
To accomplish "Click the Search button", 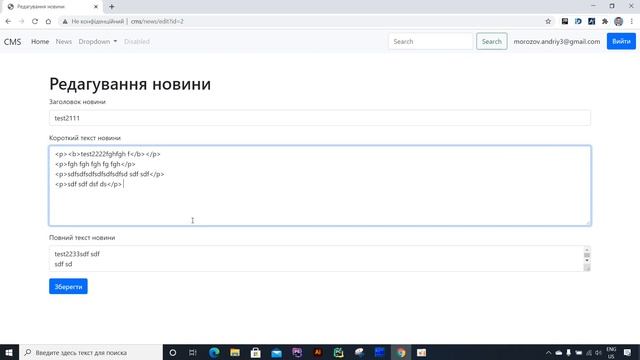I will [x=491, y=42].
